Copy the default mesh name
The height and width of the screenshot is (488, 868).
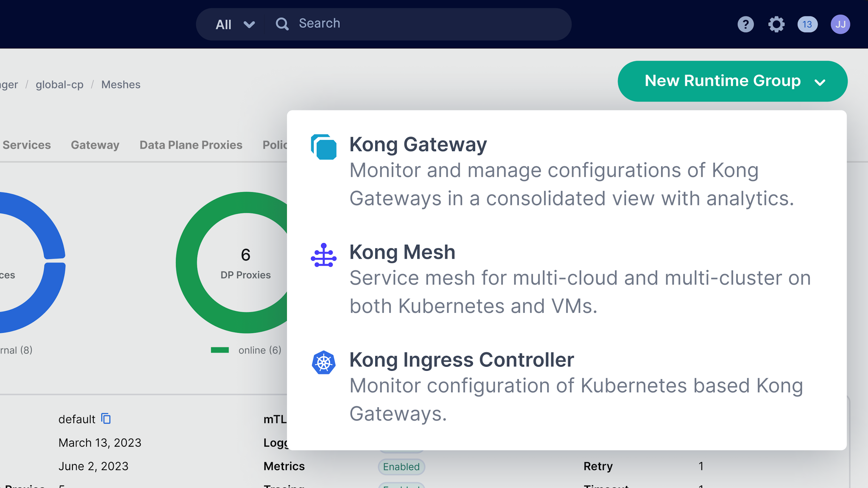click(106, 419)
